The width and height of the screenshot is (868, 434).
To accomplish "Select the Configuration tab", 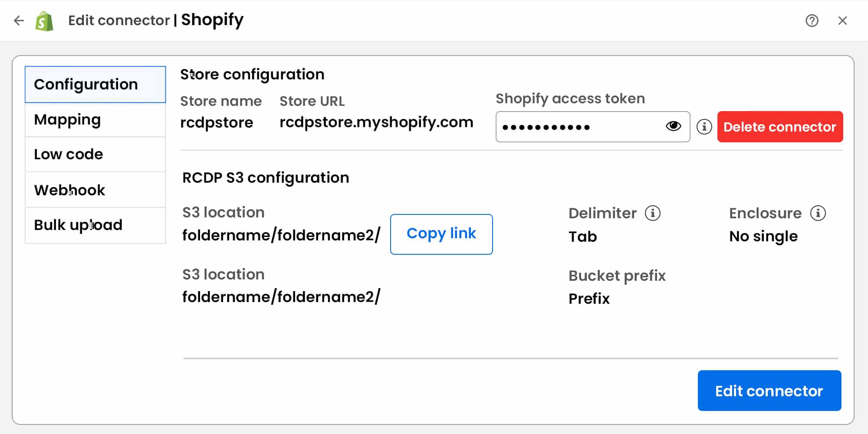I will point(95,84).
